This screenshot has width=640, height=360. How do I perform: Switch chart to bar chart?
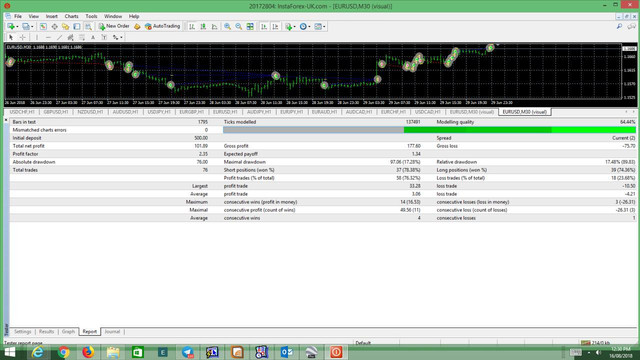point(192,27)
